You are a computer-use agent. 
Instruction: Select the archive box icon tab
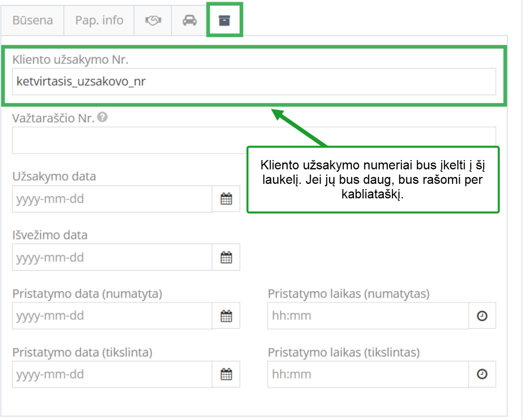tap(224, 20)
